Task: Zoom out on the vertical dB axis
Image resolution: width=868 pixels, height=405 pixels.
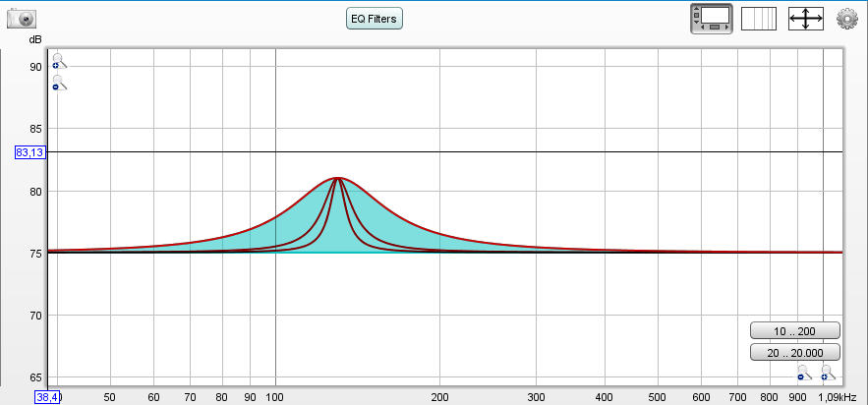Action: pyautogui.click(x=59, y=83)
